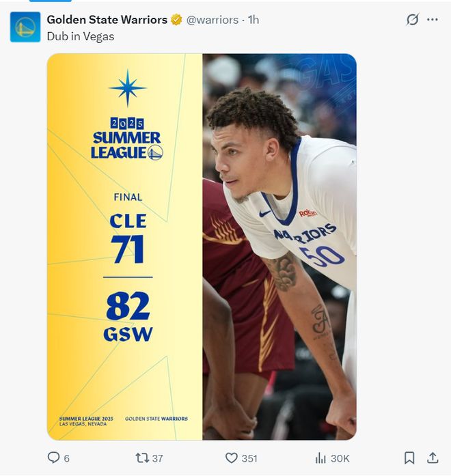Open the Summer League score image
The image size is (451, 476).
[202, 247]
